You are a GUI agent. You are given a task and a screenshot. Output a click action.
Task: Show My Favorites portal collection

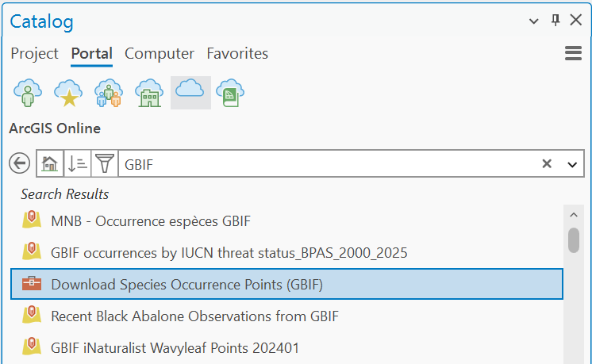tap(67, 93)
